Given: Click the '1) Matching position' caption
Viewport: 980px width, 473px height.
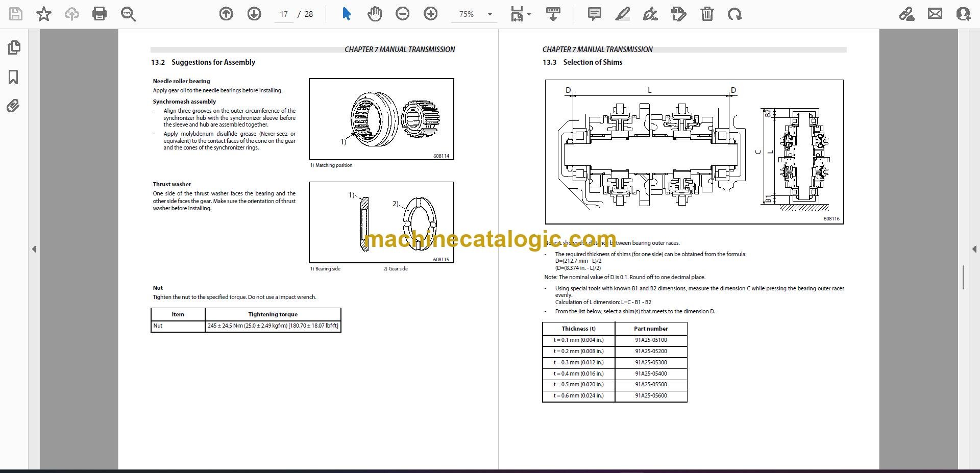Looking at the screenshot, I should [x=331, y=165].
